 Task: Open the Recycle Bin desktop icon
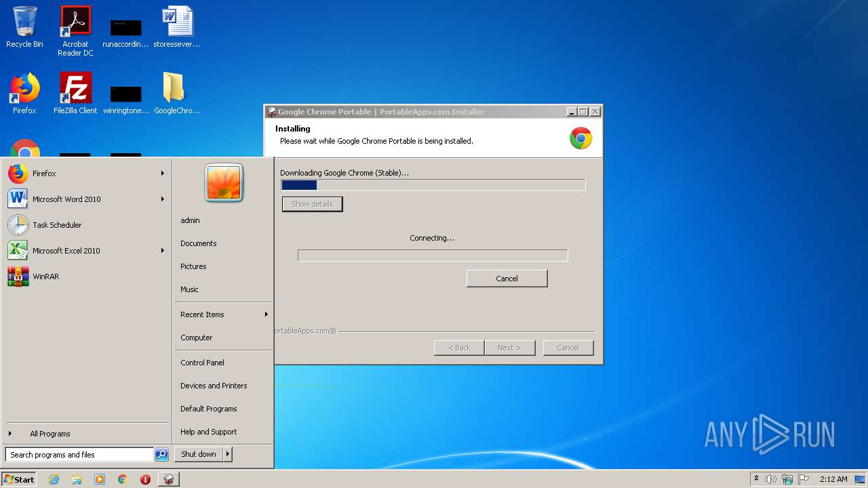24,27
